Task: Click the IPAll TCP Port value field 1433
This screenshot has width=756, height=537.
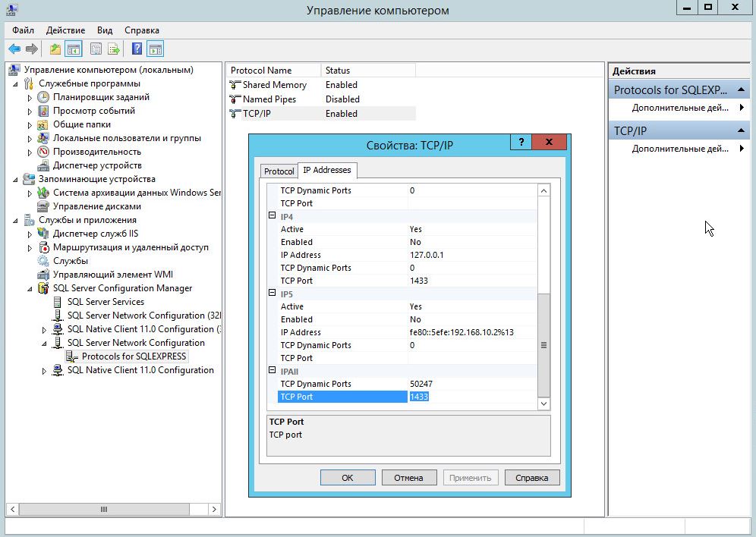Action: [x=472, y=397]
